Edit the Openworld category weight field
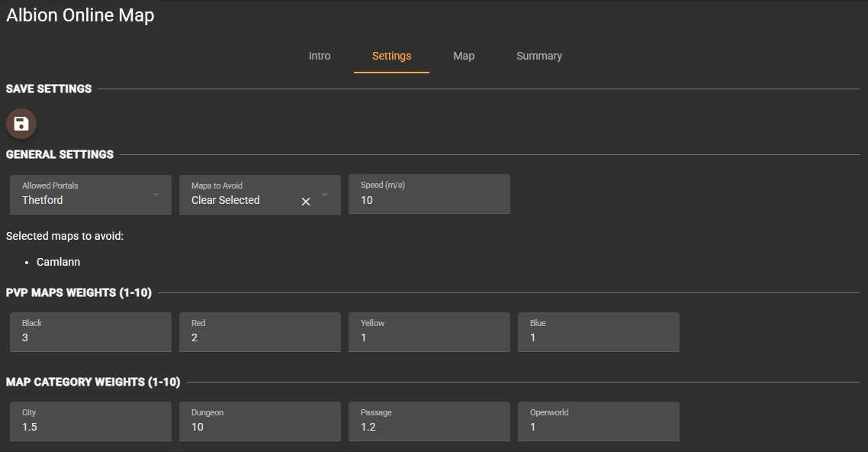 598,427
